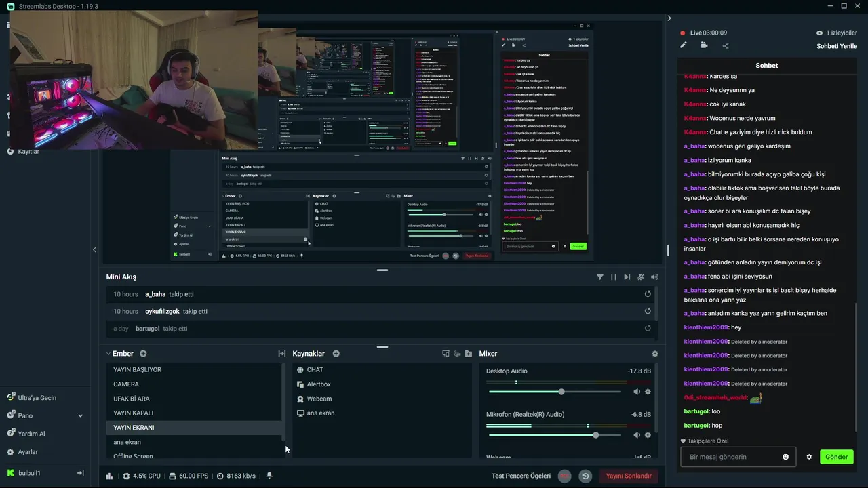End stream with Yayını Sonlandır
The height and width of the screenshot is (488, 868).
pyautogui.click(x=629, y=476)
